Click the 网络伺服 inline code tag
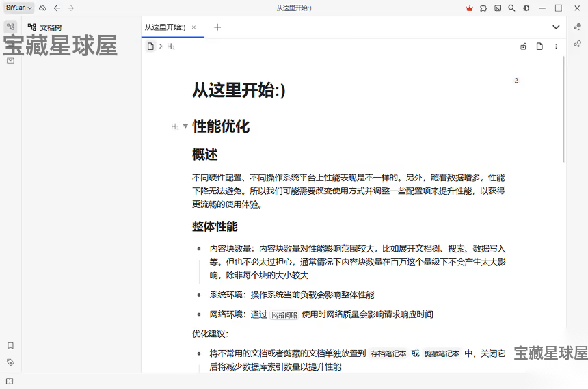Image resolution: width=588 pixels, height=389 pixels. 284,315
